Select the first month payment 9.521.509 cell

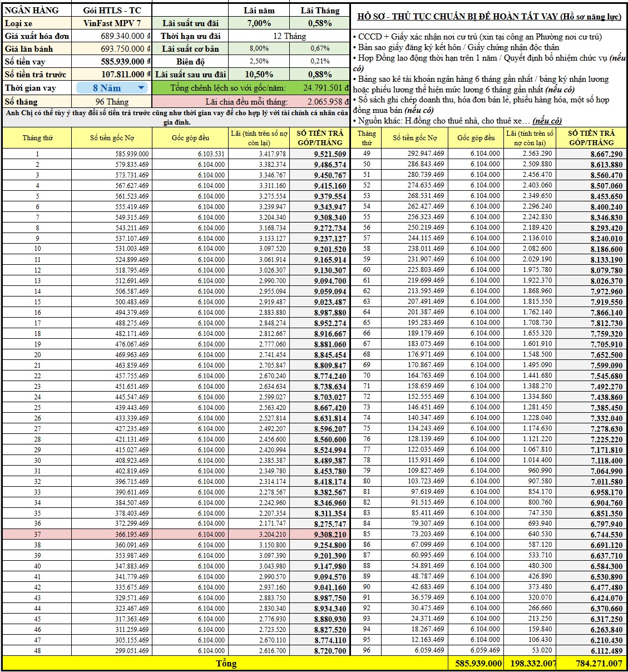(320, 154)
